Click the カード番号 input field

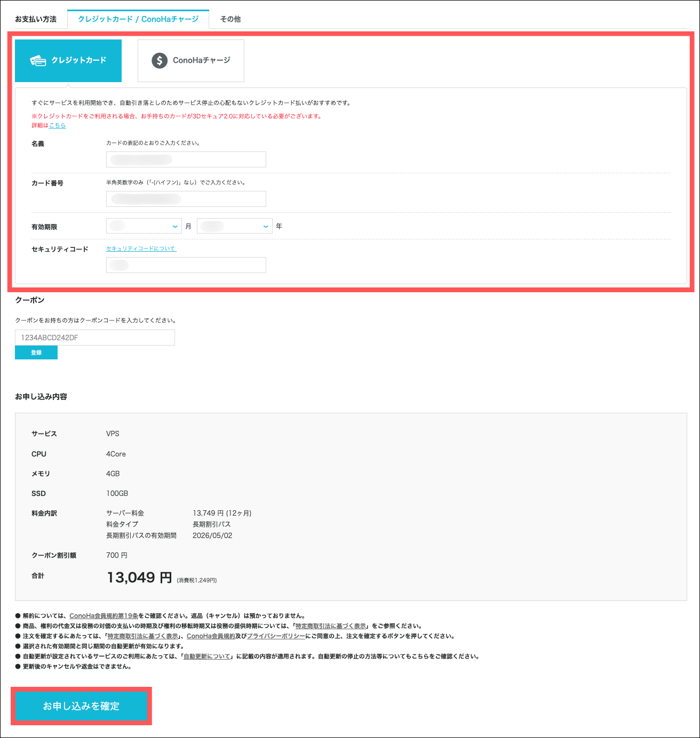pyautogui.click(x=186, y=199)
